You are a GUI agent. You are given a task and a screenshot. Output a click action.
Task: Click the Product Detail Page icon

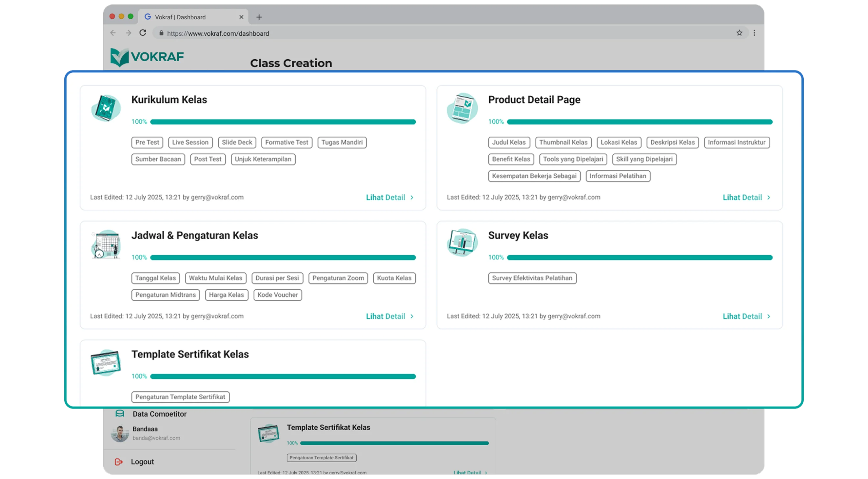coord(462,108)
